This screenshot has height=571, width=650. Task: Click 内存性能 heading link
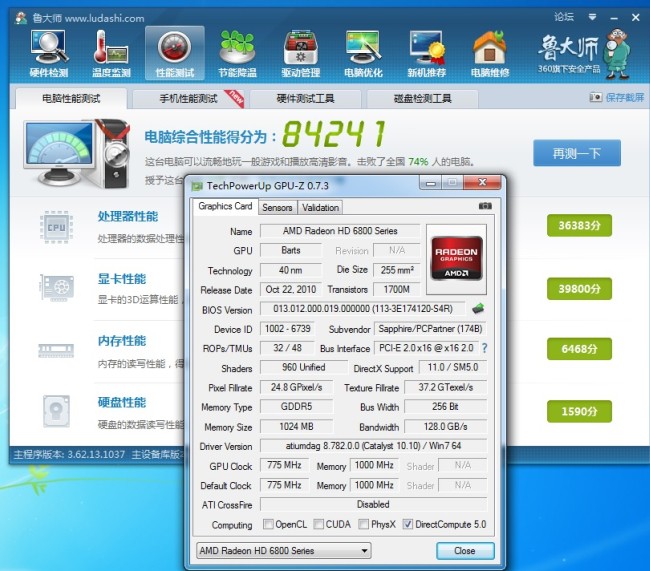[121, 341]
